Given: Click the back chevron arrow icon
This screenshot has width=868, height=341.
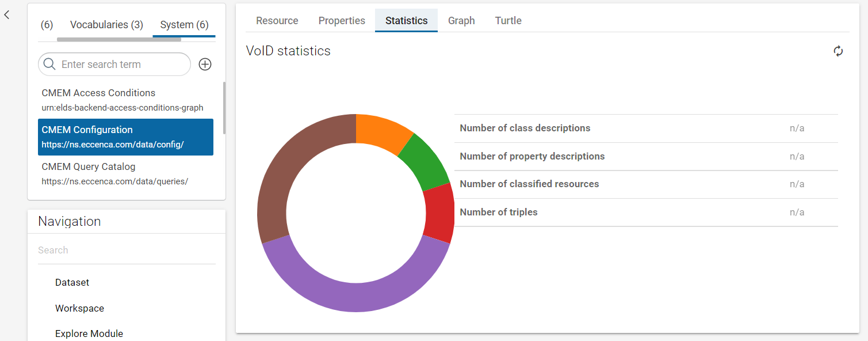Looking at the screenshot, I should (7, 15).
